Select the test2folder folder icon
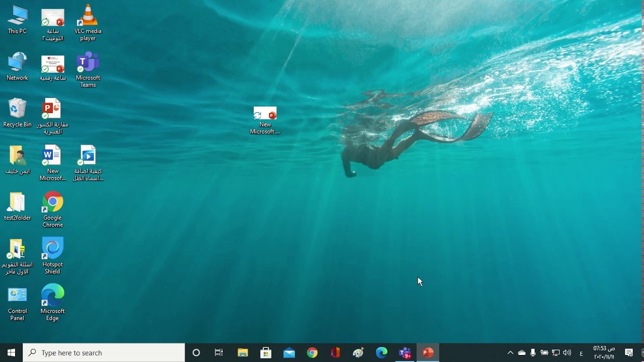The height and width of the screenshot is (362, 644). (x=17, y=207)
